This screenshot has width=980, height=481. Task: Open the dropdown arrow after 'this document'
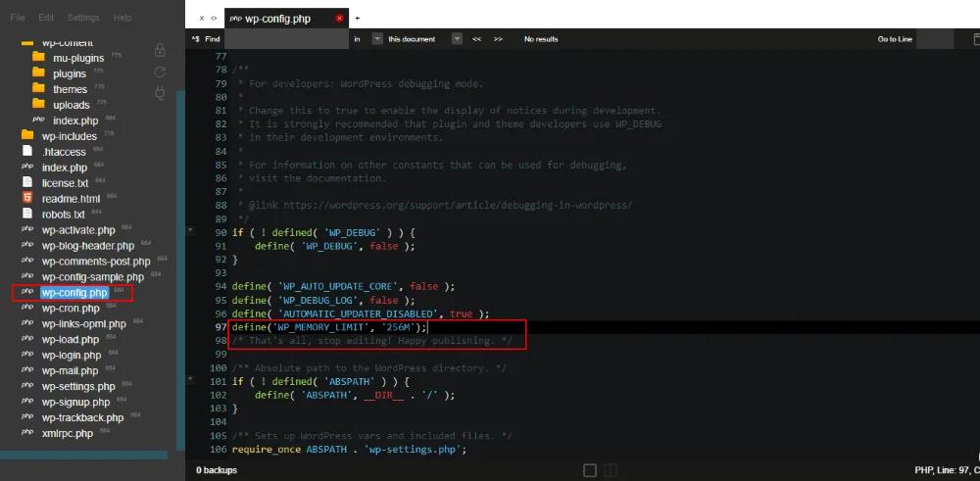point(457,39)
